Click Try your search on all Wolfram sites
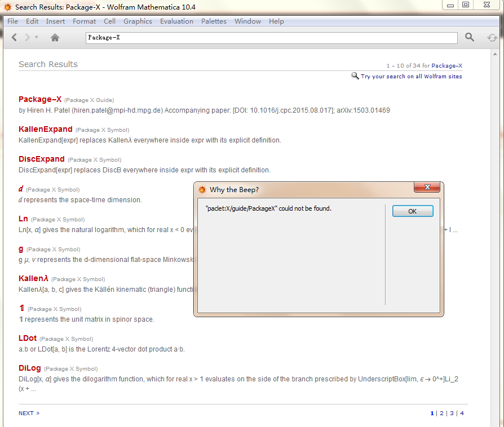The width and height of the screenshot is (504, 427). click(x=411, y=76)
